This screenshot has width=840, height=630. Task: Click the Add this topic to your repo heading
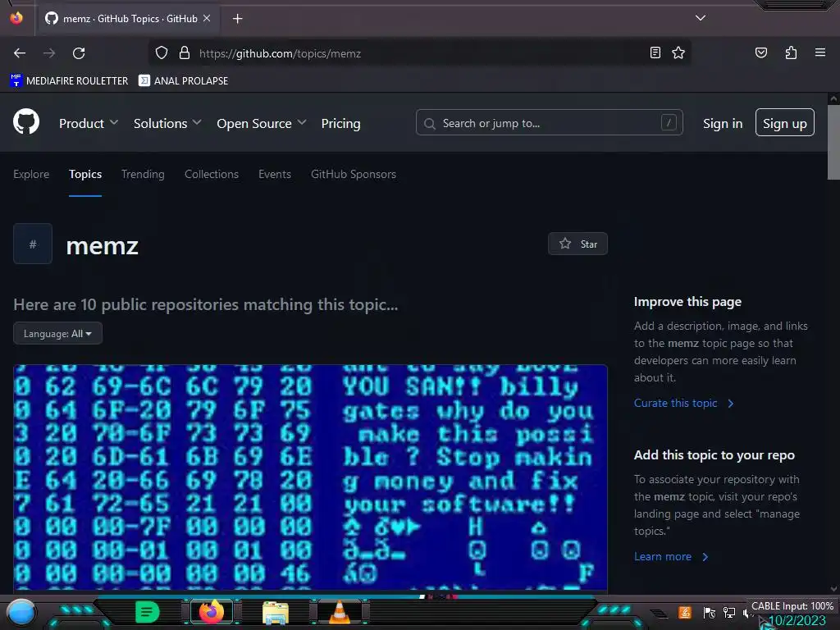click(x=714, y=454)
